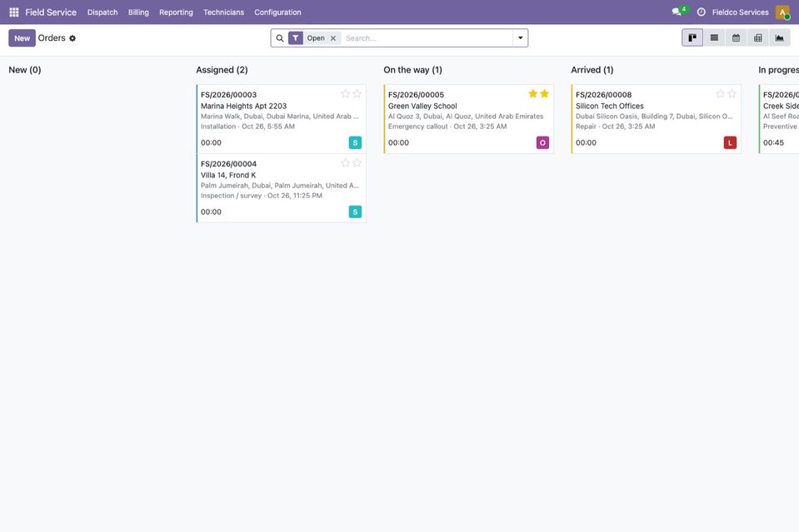Image resolution: width=799 pixels, height=532 pixels.
Task: Click technician avatar L on Silicon Tech Offices
Action: tap(730, 142)
